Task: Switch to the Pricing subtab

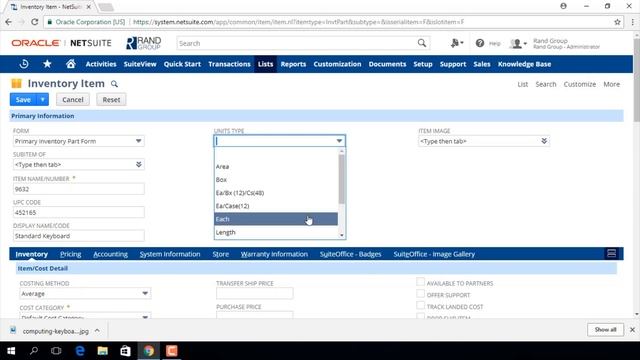Action: click(x=71, y=254)
